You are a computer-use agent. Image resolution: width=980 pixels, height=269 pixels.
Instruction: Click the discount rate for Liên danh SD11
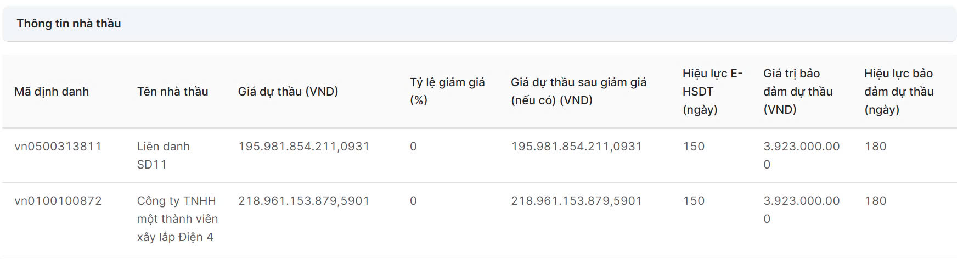tap(413, 147)
